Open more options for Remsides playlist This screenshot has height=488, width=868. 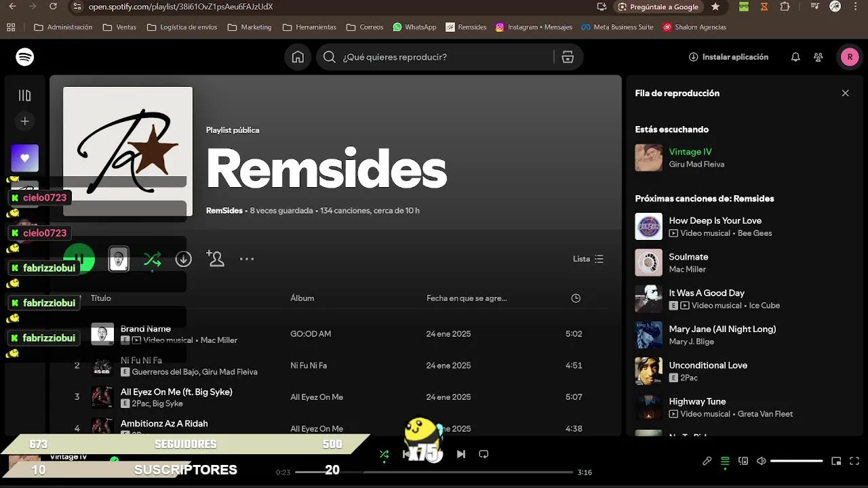coord(247,259)
